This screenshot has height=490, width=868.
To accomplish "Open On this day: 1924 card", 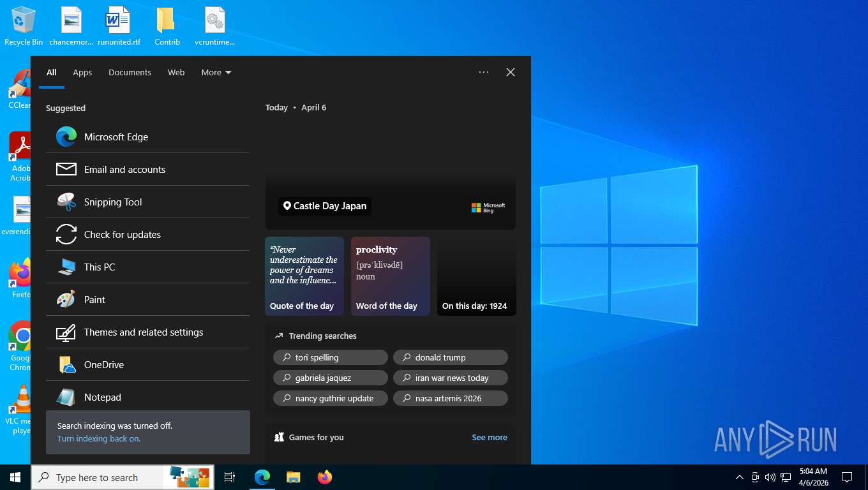I will coord(477,276).
